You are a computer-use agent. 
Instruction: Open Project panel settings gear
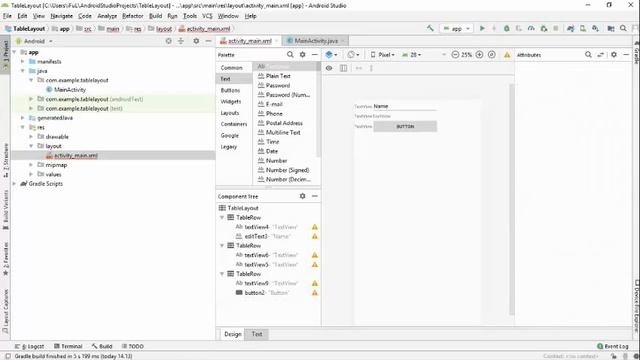pyautogui.click(x=196, y=41)
